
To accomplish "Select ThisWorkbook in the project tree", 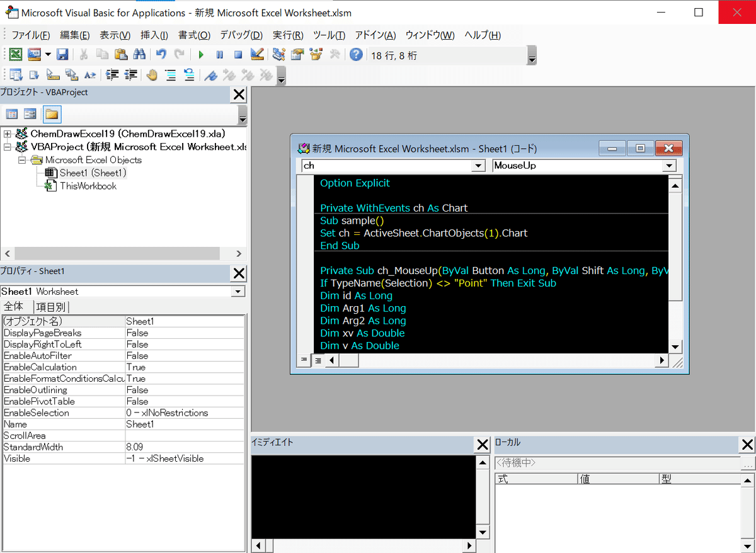I will pos(88,186).
